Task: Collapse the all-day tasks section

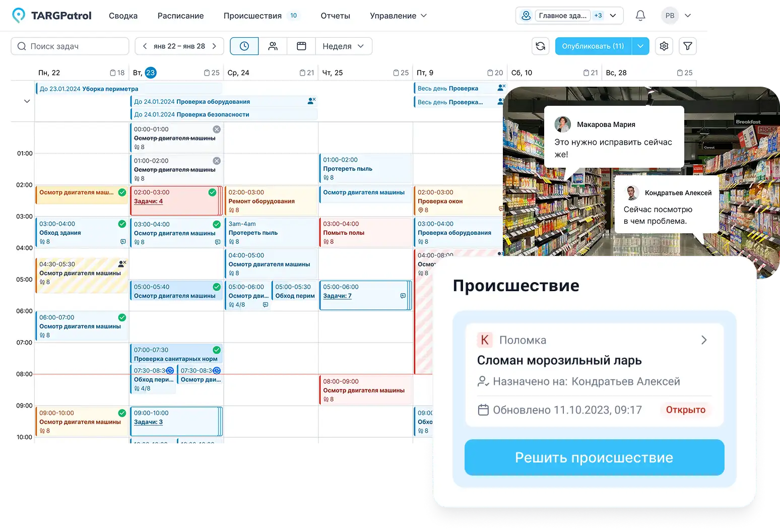Action: (x=27, y=101)
